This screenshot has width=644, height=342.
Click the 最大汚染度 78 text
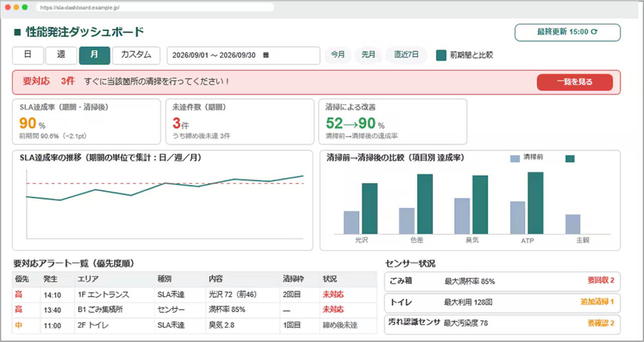coord(466,323)
